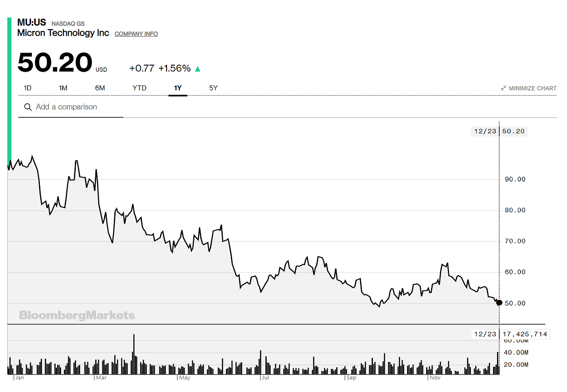The image size is (567, 392).
Task: Click the 17,425,714 volume value
Action: point(525,334)
